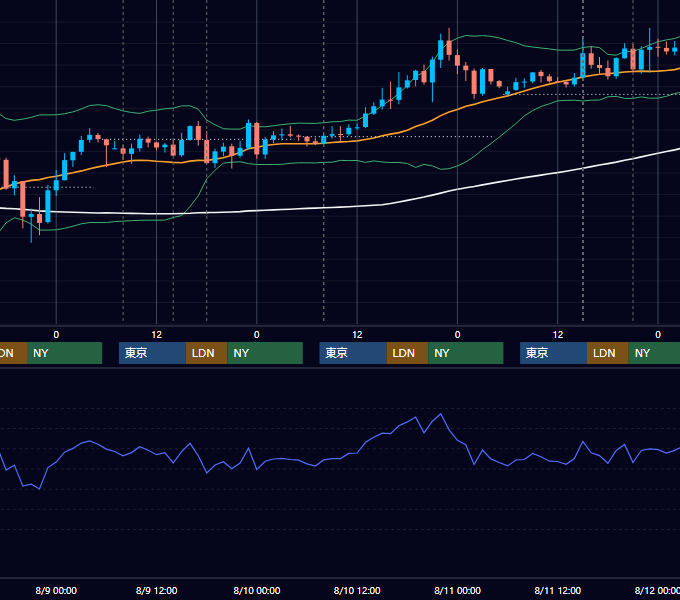Click the 8/11 12:00 time axis label
The image size is (680, 600).
point(557,590)
